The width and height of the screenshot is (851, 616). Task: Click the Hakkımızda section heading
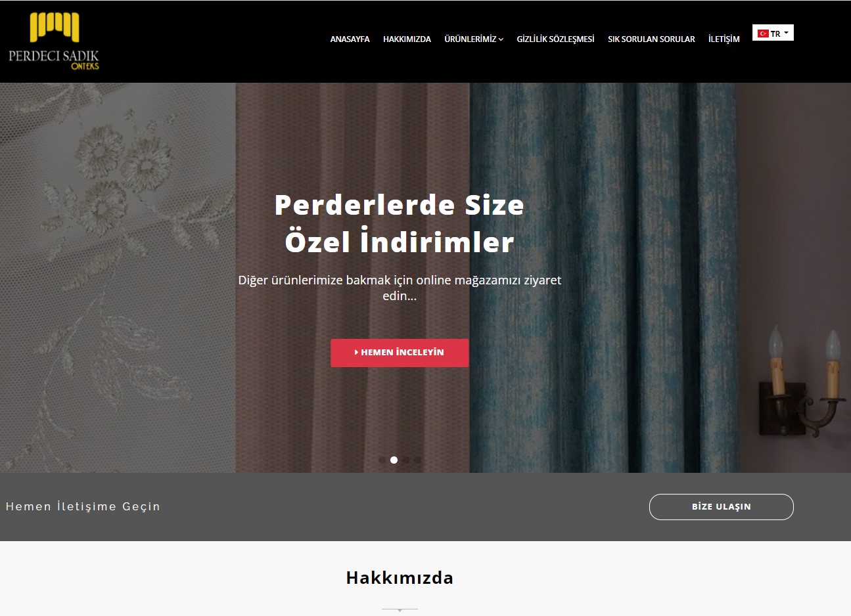[x=400, y=578]
